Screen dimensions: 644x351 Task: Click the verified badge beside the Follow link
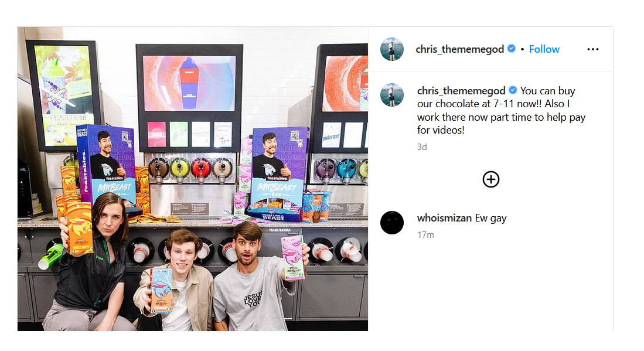tap(512, 49)
